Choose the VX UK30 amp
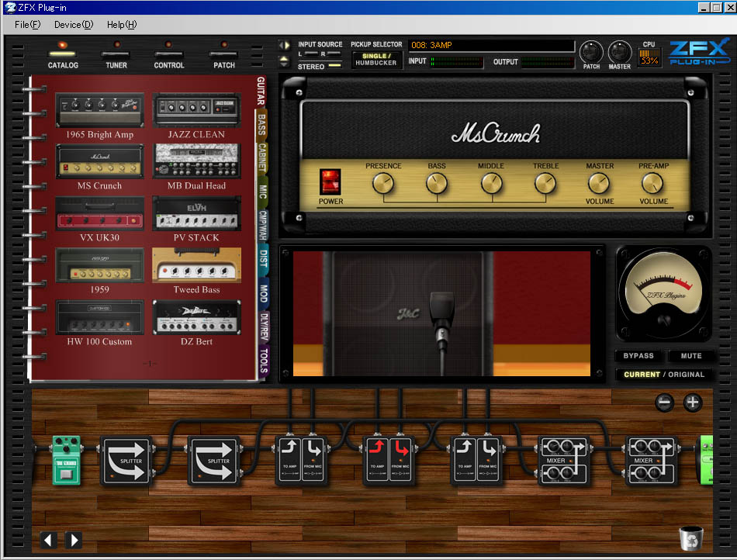The width and height of the screenshot is (737, 560). click(x=99, y=214)
